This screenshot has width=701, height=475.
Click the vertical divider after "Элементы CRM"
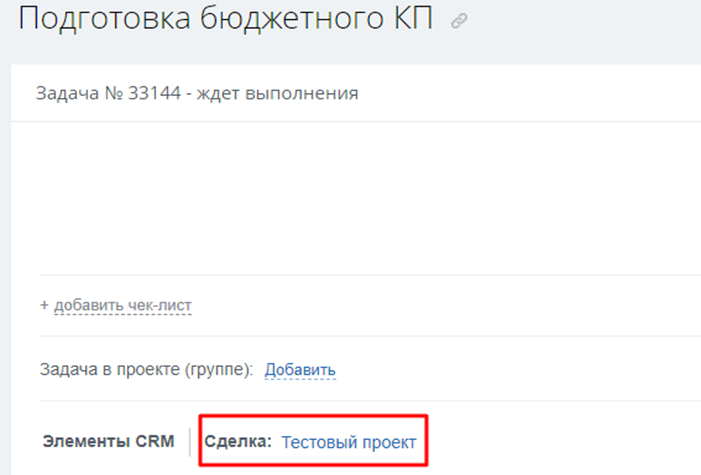(189, 441)
